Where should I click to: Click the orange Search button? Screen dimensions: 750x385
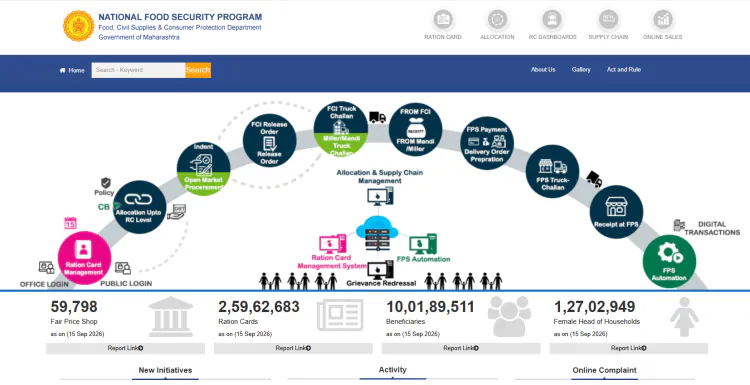[x=198, y=70]
